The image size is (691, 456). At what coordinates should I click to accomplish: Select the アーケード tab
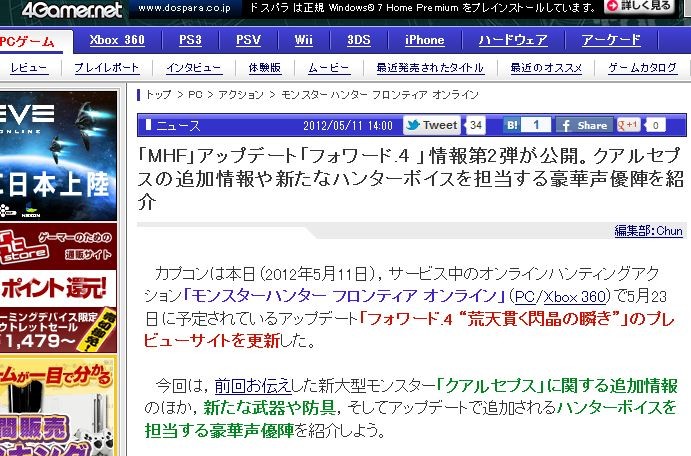(611, 40)
